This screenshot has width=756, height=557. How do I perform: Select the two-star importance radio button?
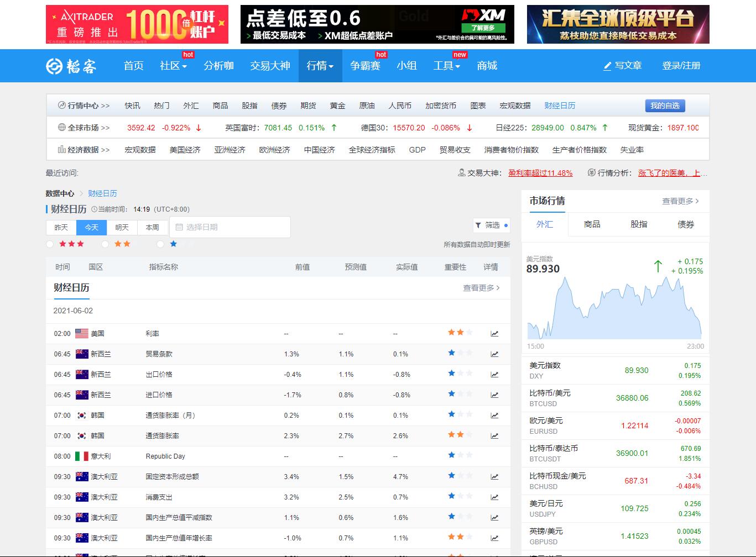tap(105, 244)
